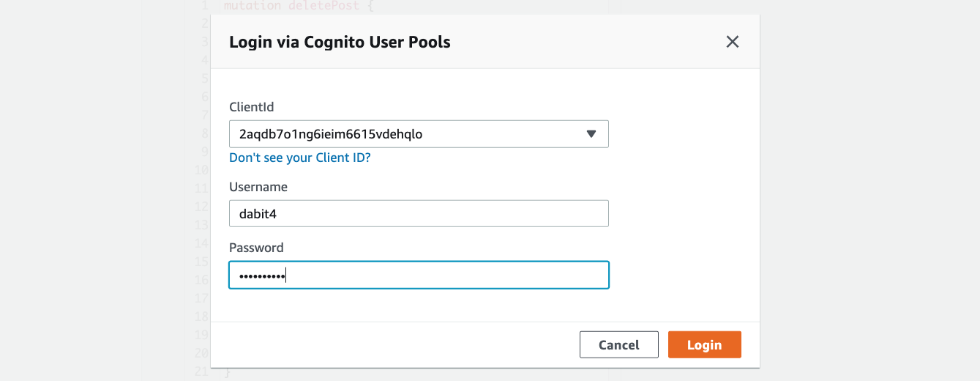This screenshot has width=980, height=381.
Task: Click the ClientId dropdown arrow
Action: 591,134
